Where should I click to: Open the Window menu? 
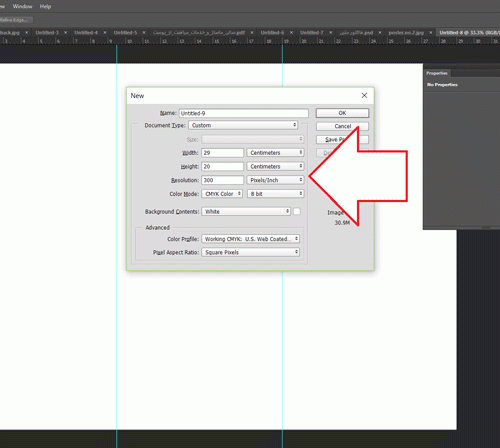click(x=22, y=6)
